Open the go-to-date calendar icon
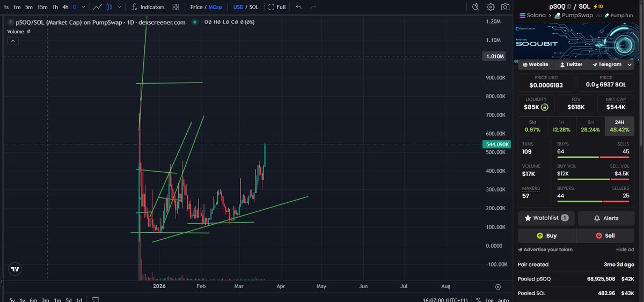 coord(95,299)
